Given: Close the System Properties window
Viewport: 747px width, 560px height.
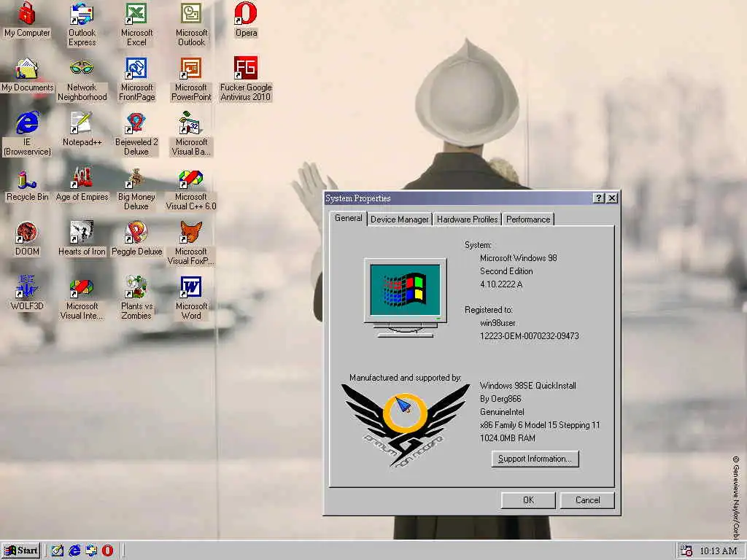Looking at the screenshot, I should pos(612,198).
